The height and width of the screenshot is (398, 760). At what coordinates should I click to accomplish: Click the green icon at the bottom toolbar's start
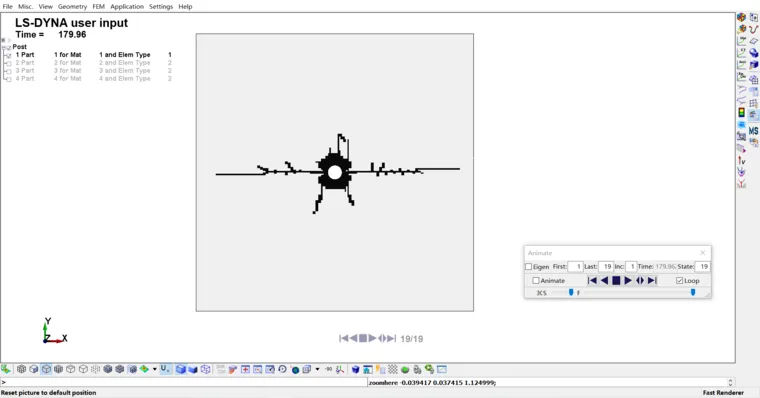(6, 369)
